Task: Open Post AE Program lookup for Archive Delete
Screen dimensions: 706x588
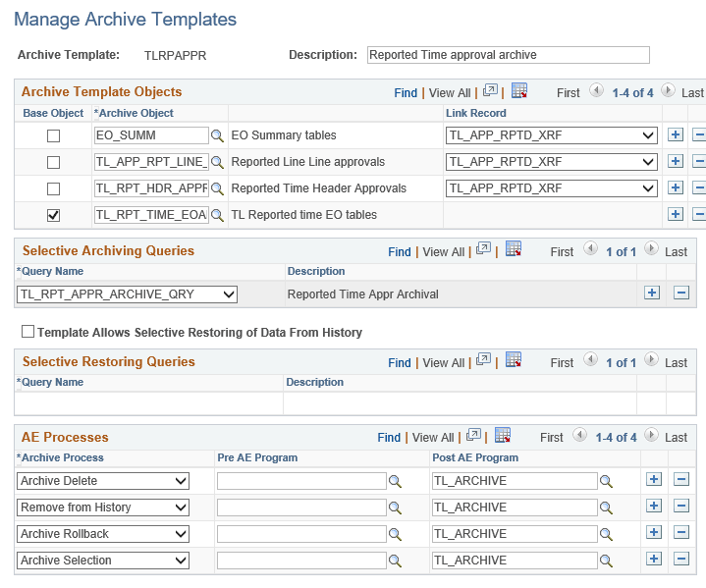Action: tap(606, 481)
